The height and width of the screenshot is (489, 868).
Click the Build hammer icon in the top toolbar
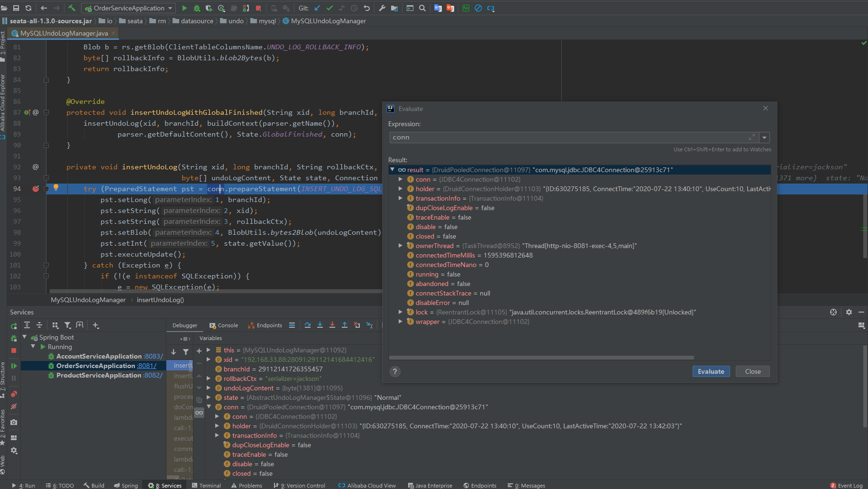click(72, 8)
